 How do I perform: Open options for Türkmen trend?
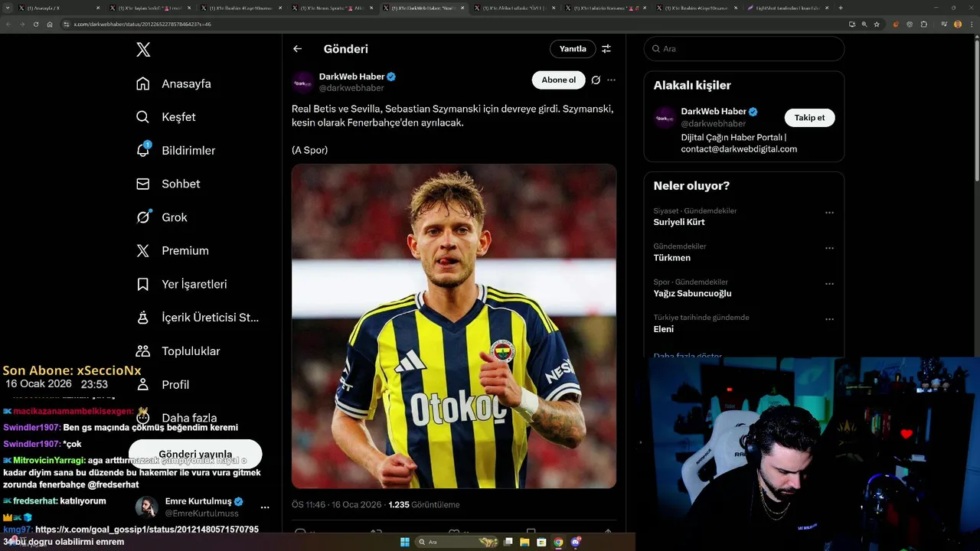tap(829, 248)
